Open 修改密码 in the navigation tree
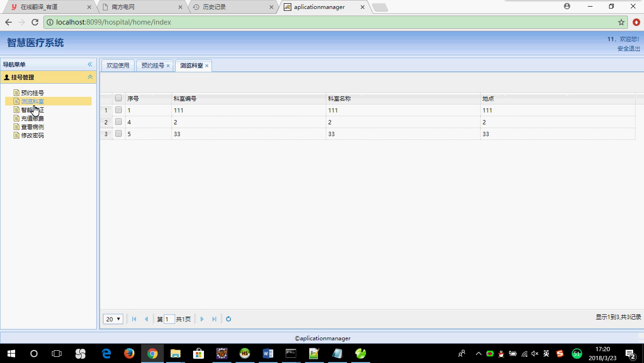This screenshot has height=363, width=644. (32, 135)
